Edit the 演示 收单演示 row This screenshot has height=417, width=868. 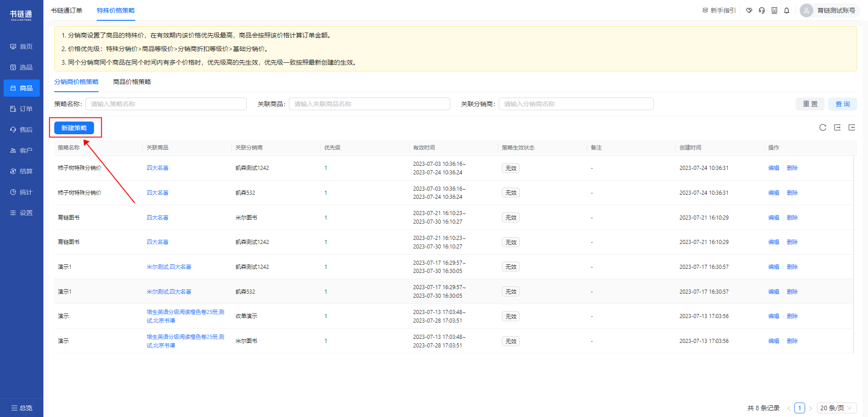click(774, 316)
